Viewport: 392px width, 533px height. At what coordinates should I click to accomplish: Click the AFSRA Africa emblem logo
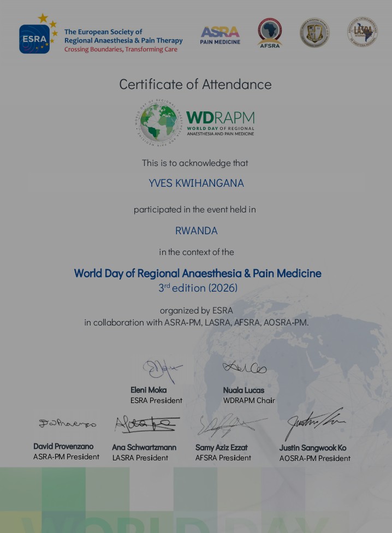pyautogui.click(x=270, y=33)
